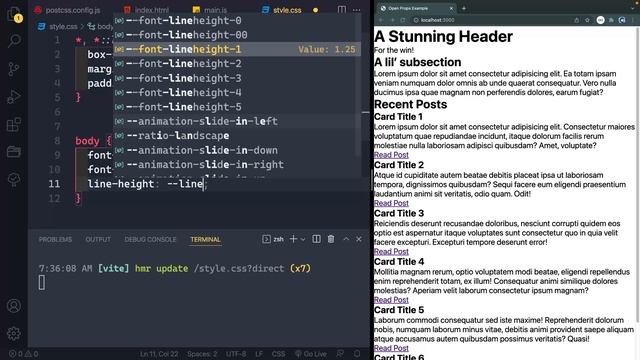The image size is (640, 360).
Task: Click the share icon in the address bar
Action: coord(576,20)
